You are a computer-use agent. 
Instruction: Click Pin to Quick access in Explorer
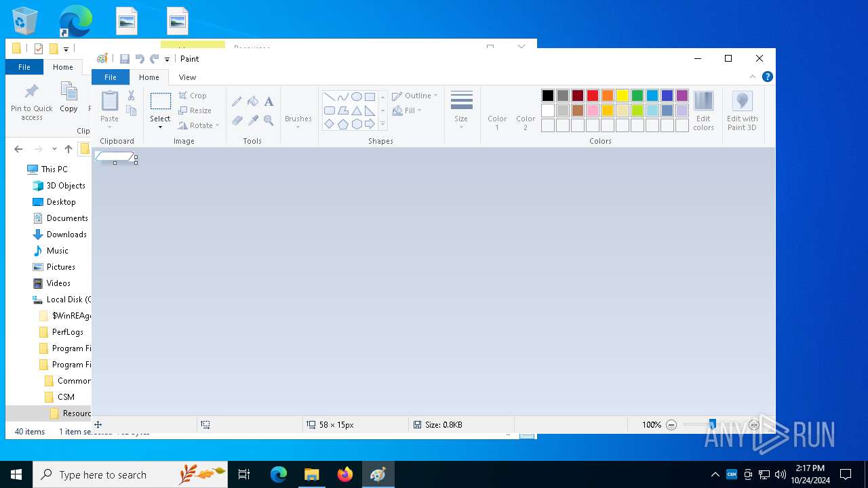point(32,102)
